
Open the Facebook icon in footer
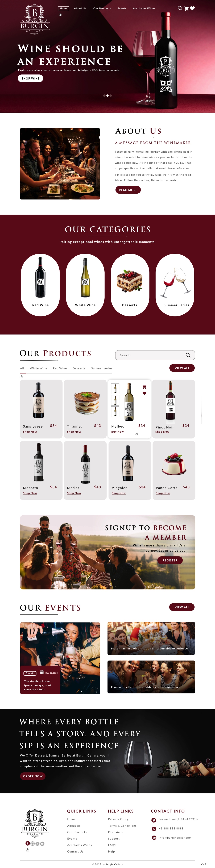(x=28, y=843)
